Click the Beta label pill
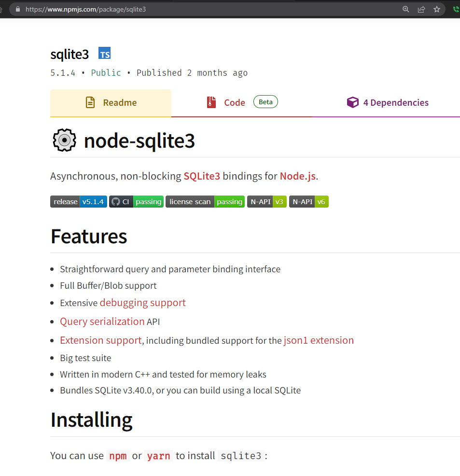The image size is (460, 476). coord(265,102)
